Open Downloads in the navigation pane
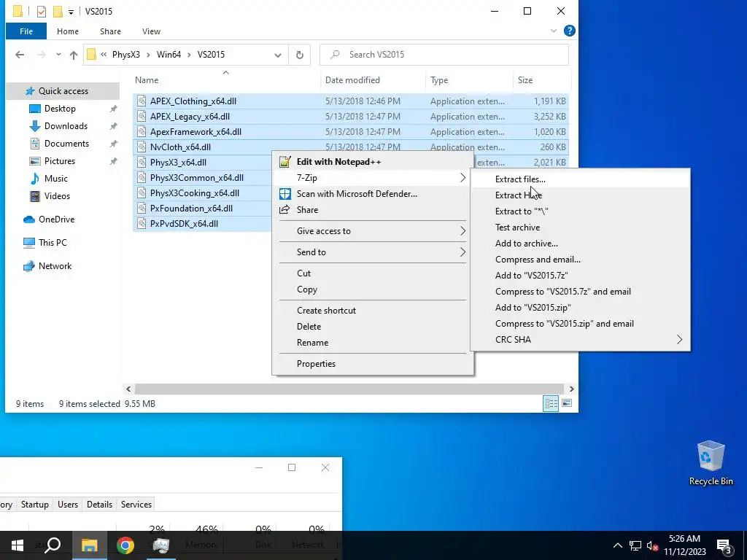The image size is (747, 560). pyautogui.click(x=66, y=126)
